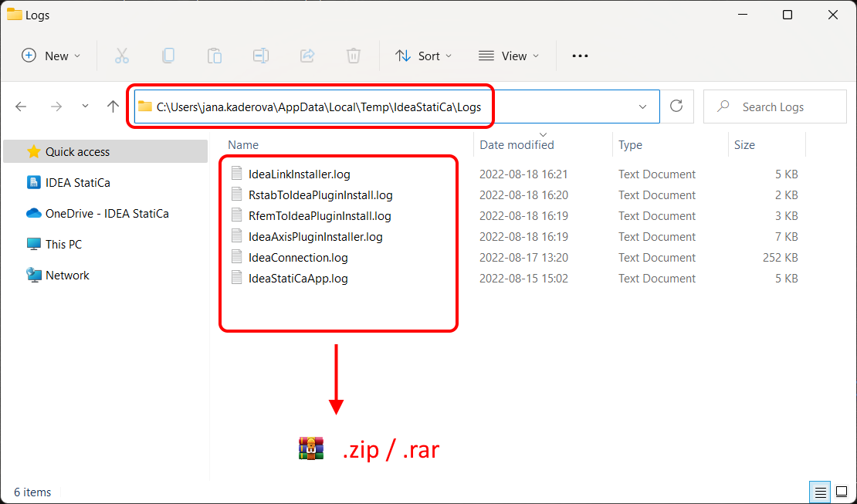
Task: Navigate back with the left arrow
Action: (x=22, y=107)
